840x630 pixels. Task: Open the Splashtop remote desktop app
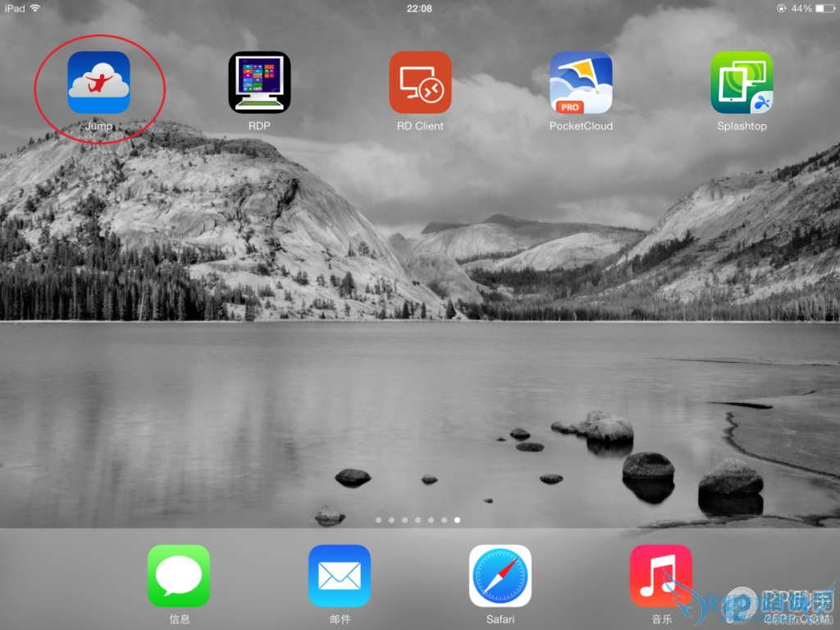coord(742,83)
